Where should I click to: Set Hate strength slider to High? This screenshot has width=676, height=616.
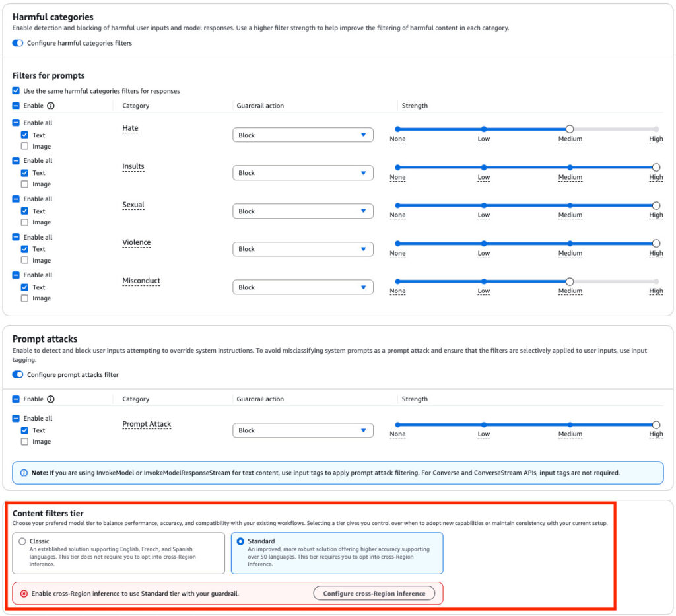point(656,129)
